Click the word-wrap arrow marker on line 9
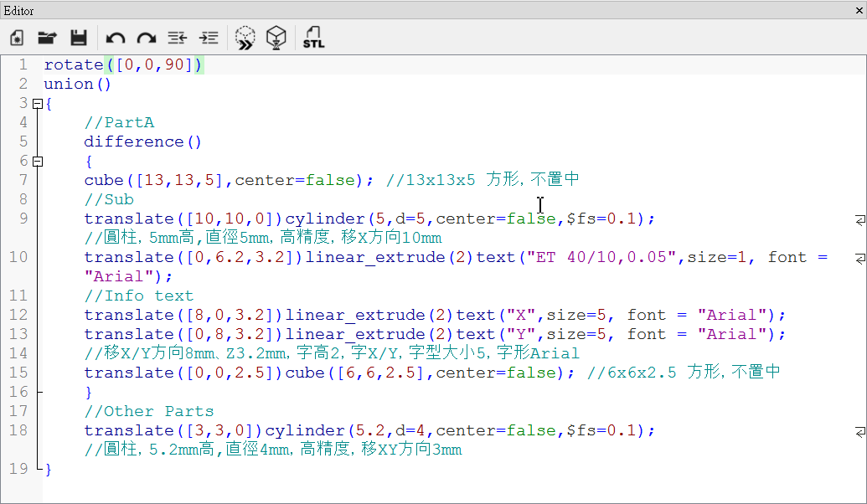Viewport: 867px width, 504px height. pyautogui.click(x=859, y=220)
